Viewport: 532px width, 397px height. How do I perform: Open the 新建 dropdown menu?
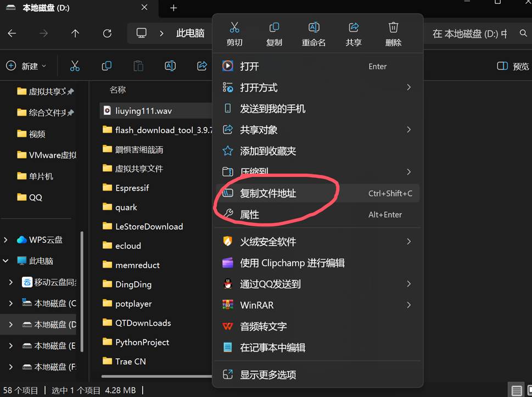pyautogui.click(x=26, y=66)
